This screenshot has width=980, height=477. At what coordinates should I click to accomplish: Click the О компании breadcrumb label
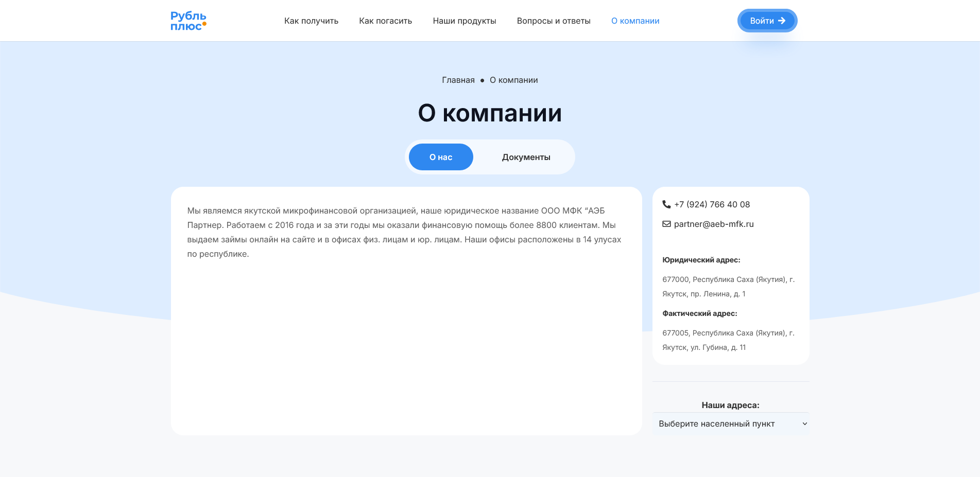click(513, 80)
